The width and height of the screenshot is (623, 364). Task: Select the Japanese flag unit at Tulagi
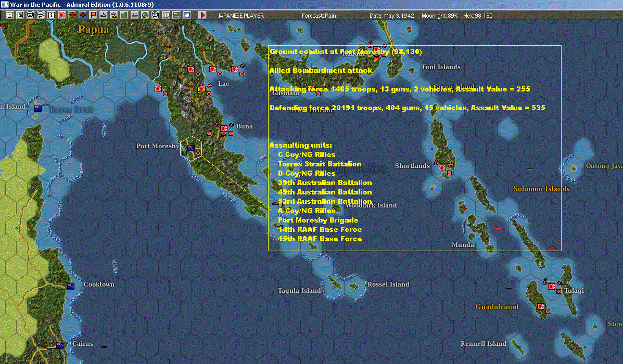(x=552, y=286)
